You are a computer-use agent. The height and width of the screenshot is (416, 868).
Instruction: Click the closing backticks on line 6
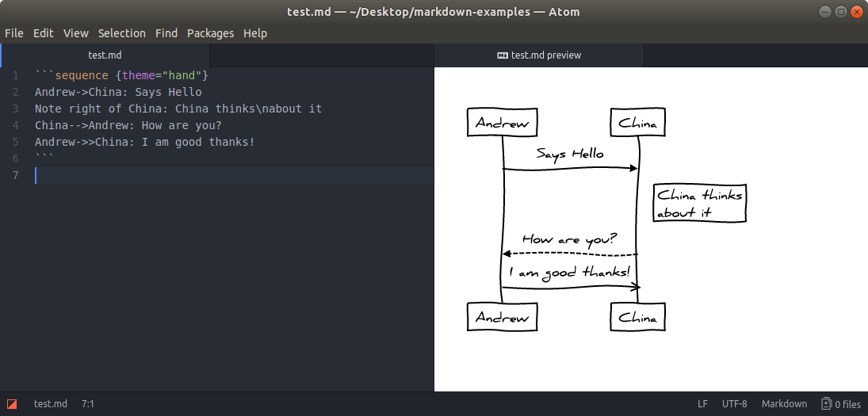pos(44,158)
